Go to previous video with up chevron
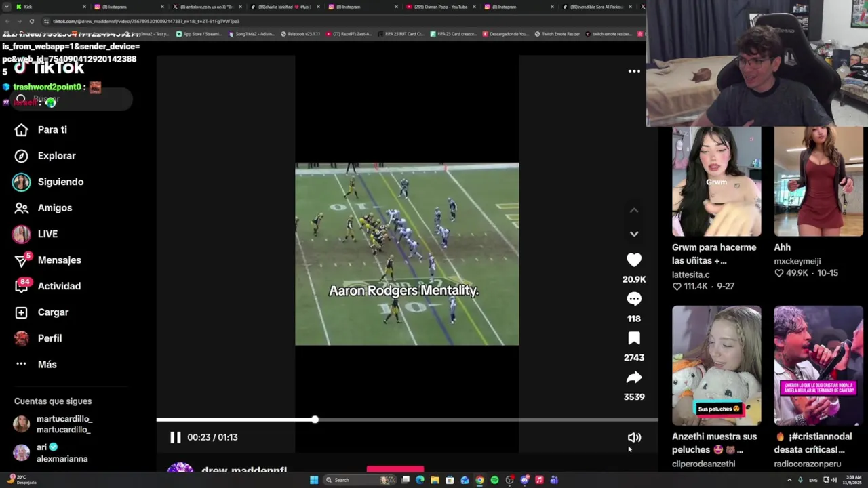 pos(634,211)
